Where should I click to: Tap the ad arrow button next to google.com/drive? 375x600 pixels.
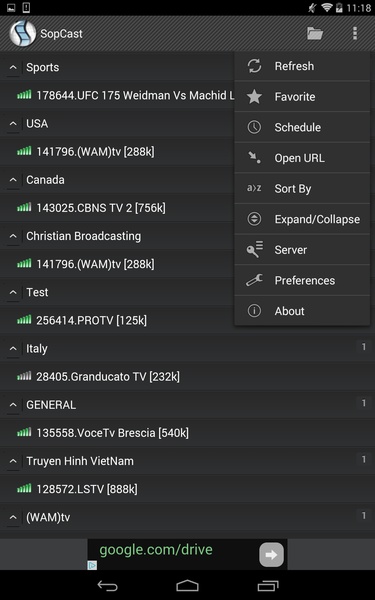[x=272, y=554]
